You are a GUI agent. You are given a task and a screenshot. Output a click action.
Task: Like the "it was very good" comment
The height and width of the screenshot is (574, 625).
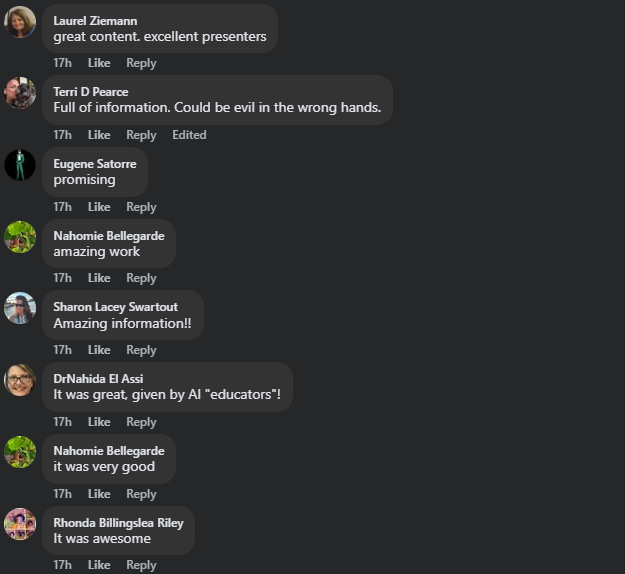99,494
